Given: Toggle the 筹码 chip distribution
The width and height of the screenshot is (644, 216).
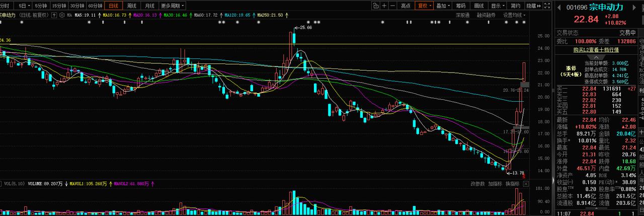Looking at the screenshot, I should point(461,6).
